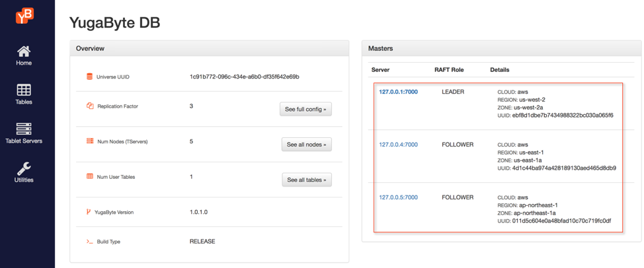The image size is (644, 268).
Task: Open master server 127.0.0.5:7000 link
Action: tap(398, 197)
